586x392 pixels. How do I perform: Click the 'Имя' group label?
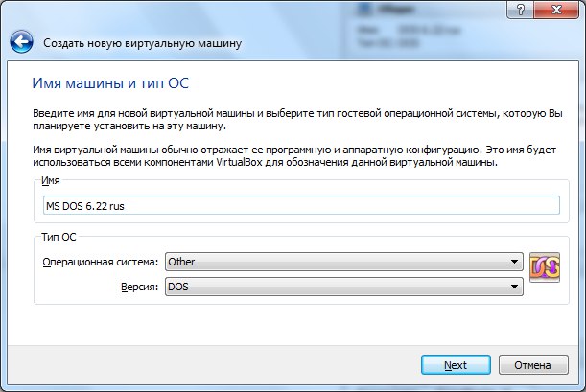click(51, 180)
